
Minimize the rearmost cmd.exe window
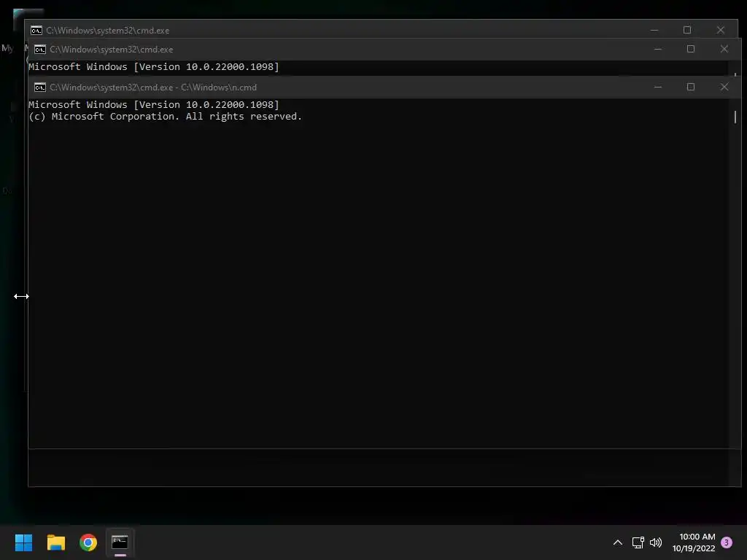[654, 30]
